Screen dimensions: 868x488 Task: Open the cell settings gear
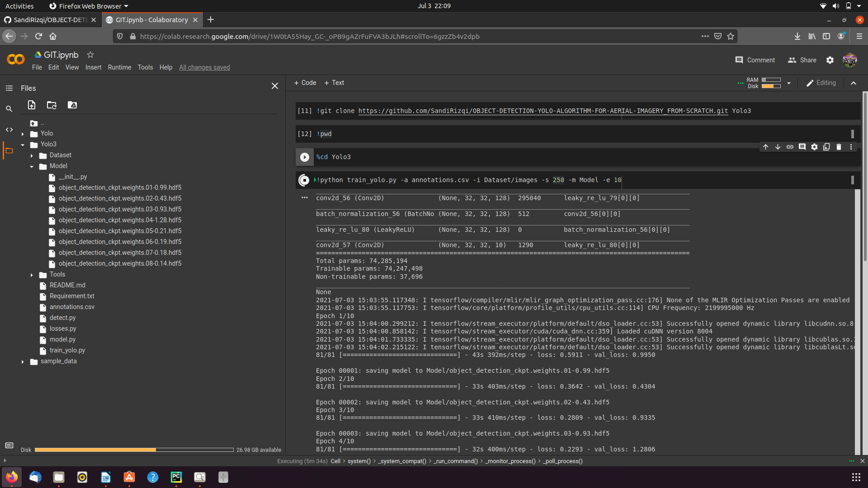(815, 147)
